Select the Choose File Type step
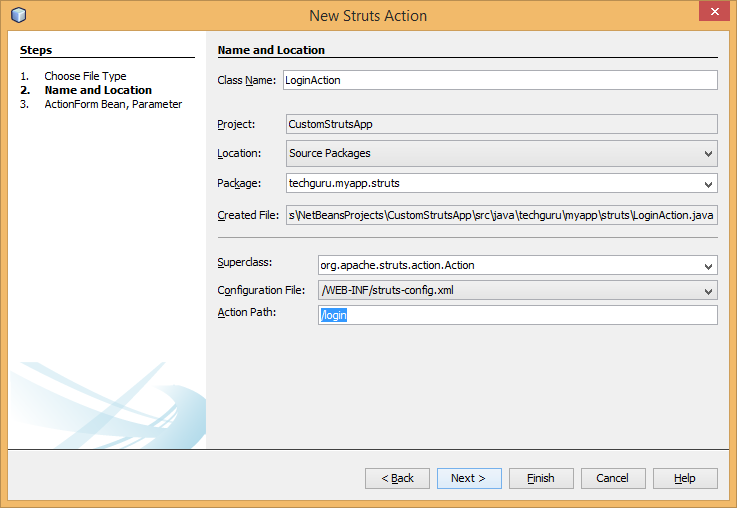Screen dimensions: 737x508 coord(85,76)
